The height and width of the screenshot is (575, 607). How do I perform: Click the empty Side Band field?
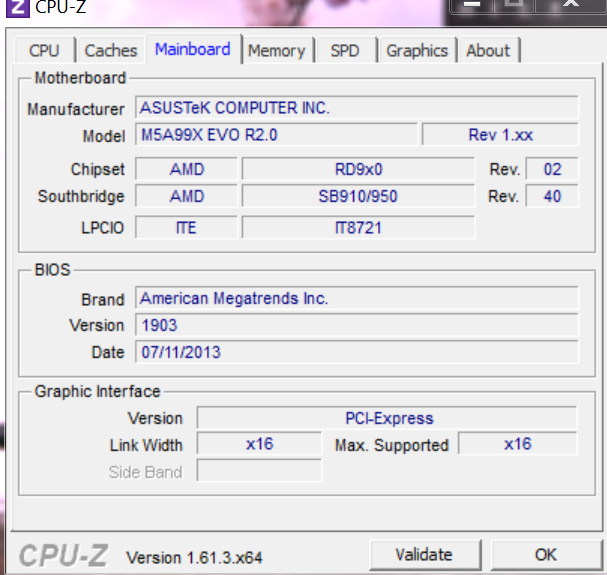point(259,470)
